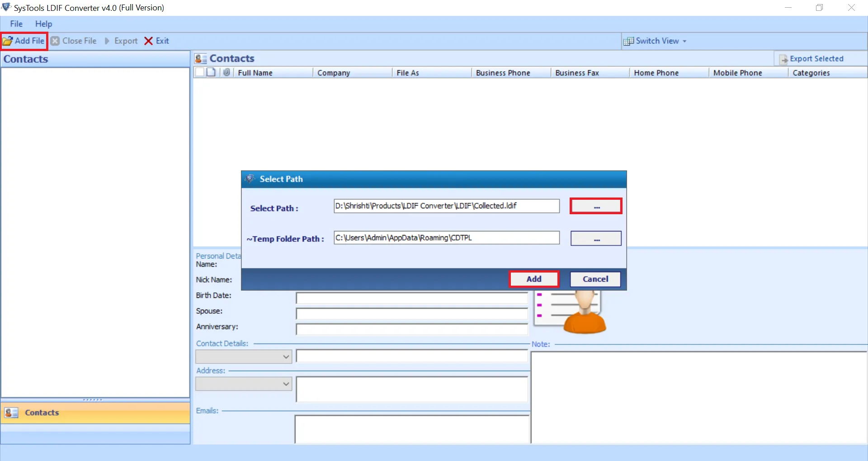Click the Spouse field
Viewport: 868px width, 461px height.
[412, 314]
